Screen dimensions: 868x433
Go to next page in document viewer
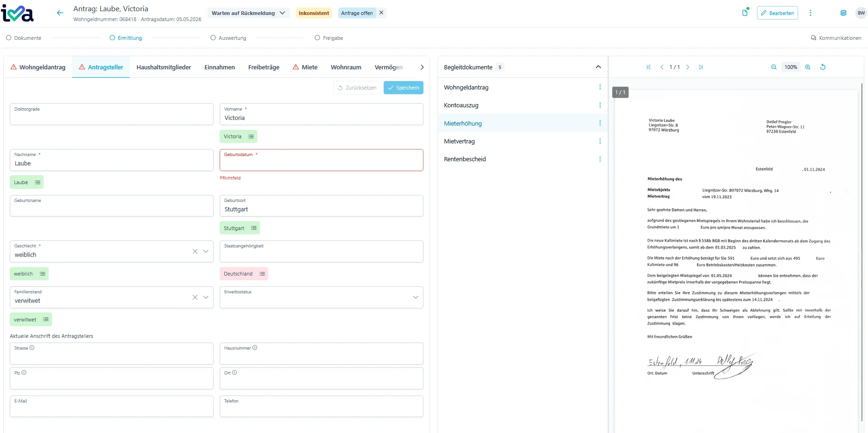688,67
